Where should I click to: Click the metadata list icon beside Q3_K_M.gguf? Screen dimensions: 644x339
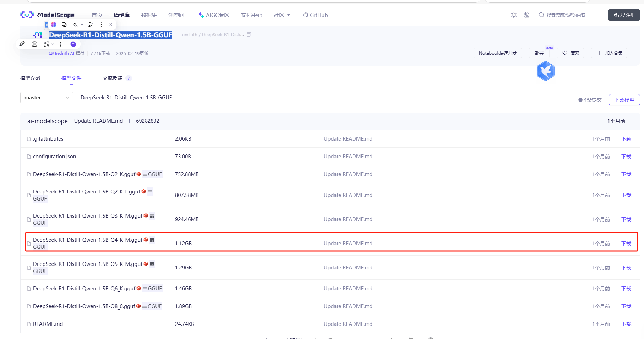point(152,216)
